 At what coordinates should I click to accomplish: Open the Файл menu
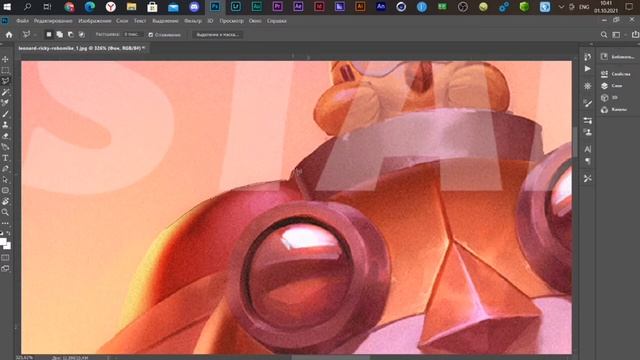(x=22, y=21)
